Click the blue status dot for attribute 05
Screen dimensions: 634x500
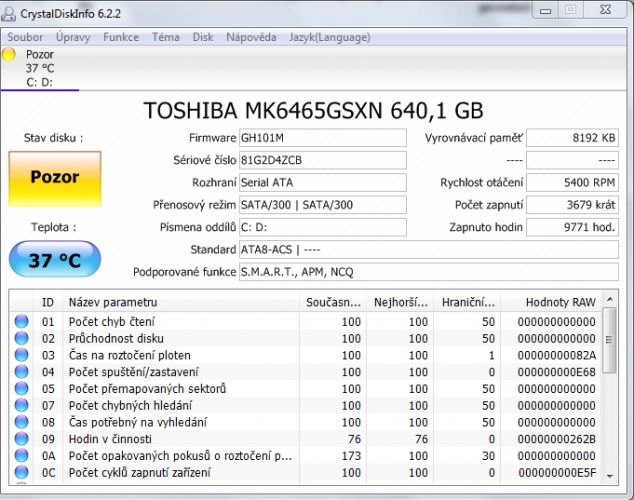pyautogui.click(x=21, y=388)
